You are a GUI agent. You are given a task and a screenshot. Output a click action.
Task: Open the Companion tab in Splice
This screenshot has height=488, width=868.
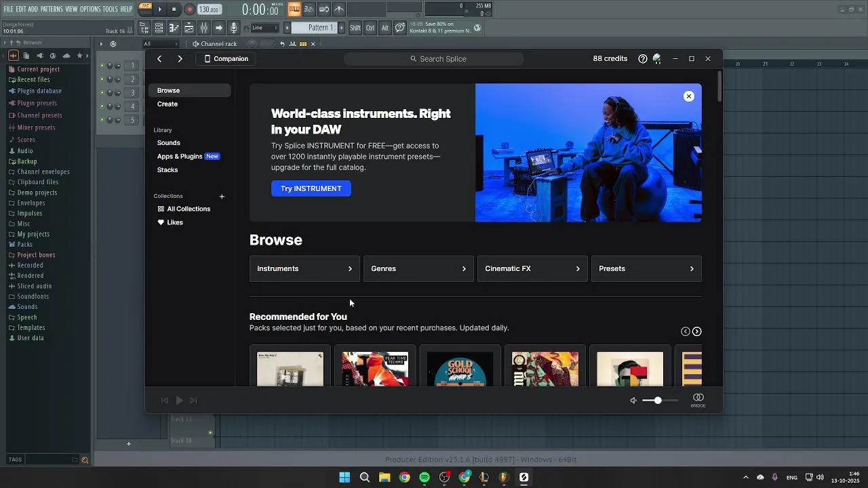(x=226, y=59)
